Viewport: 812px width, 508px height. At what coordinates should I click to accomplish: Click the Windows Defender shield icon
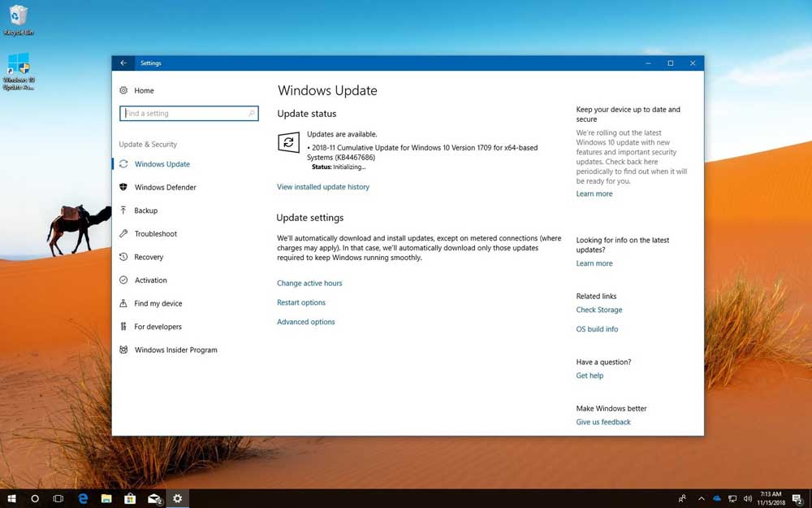coord(123,187)
